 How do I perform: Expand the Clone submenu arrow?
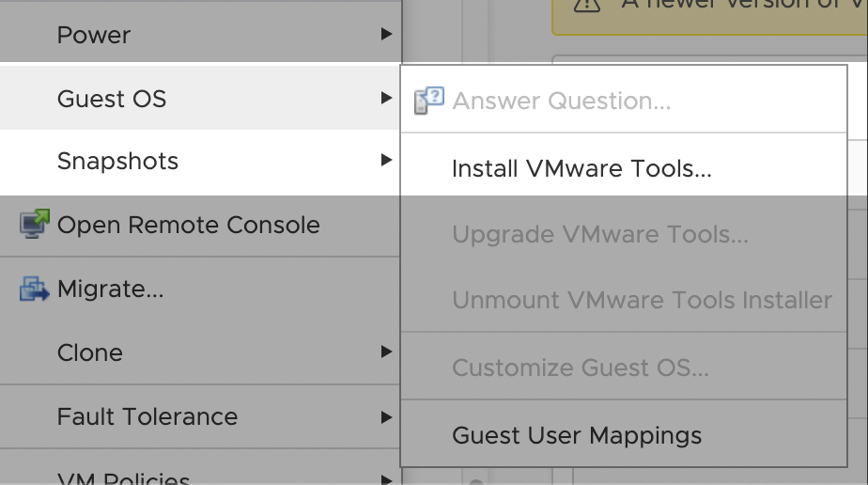pos(386,352)
